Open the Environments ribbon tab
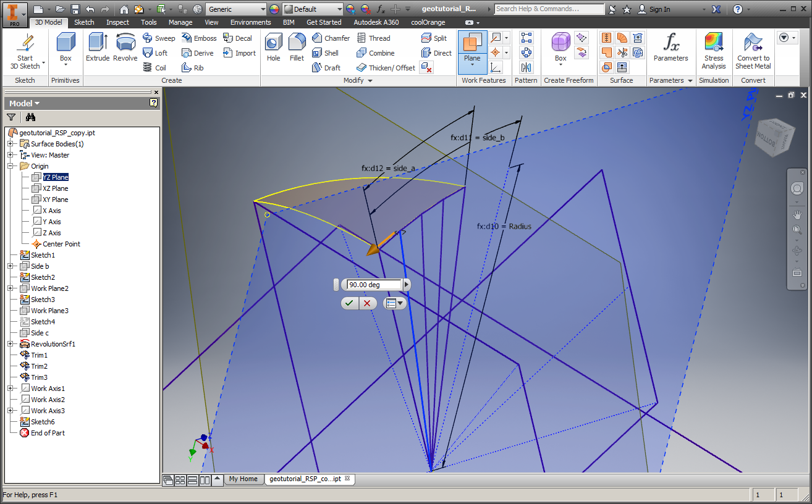The width and height of the screenshot is (812, 504). tap(251, 22)
